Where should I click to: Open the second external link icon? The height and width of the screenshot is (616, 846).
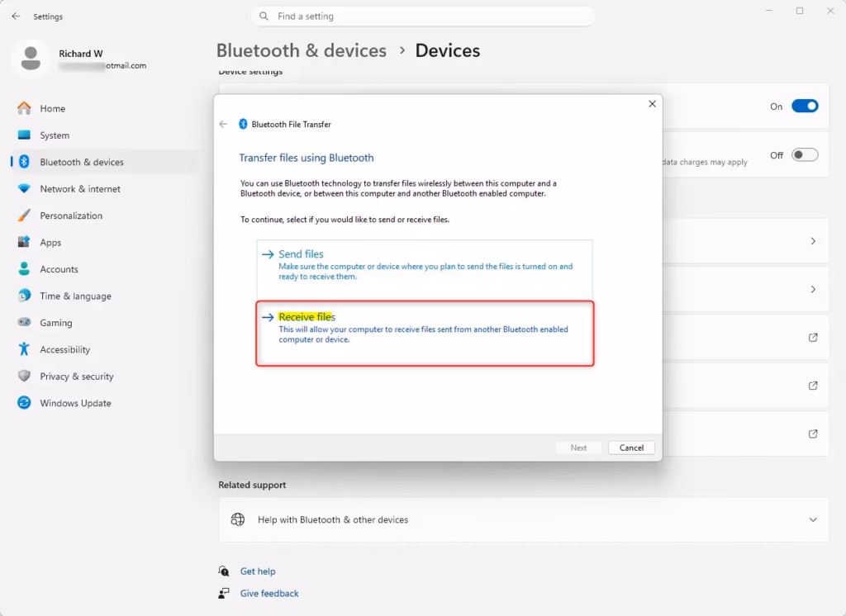point(813,386)
